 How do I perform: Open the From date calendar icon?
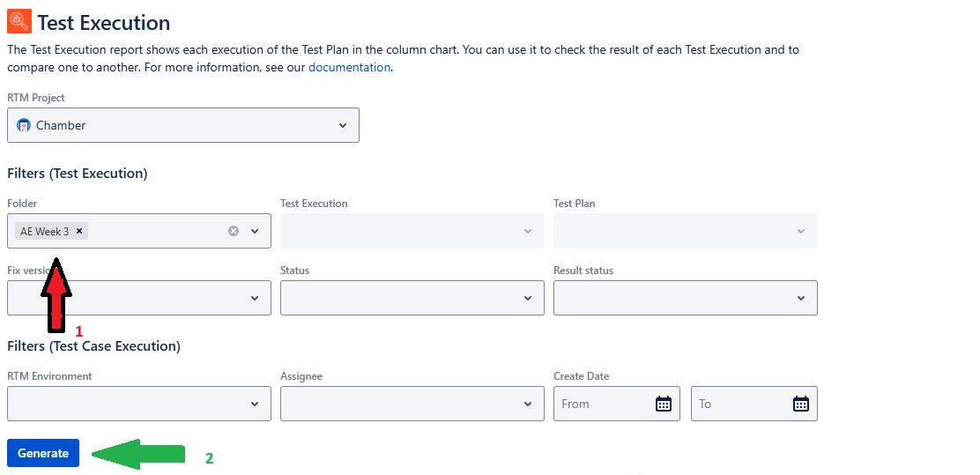pos(664,404)
